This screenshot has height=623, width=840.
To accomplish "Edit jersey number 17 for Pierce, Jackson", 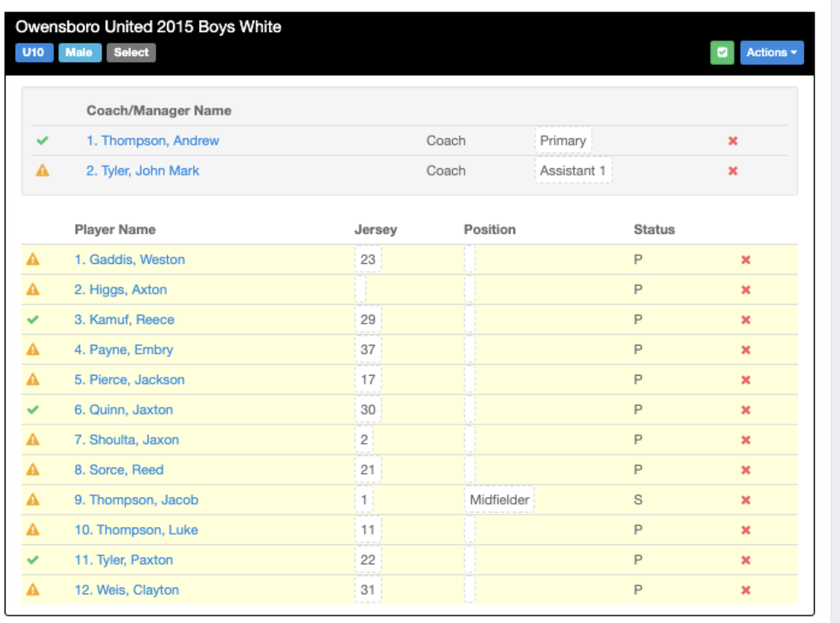I will [x=368, y=380].
